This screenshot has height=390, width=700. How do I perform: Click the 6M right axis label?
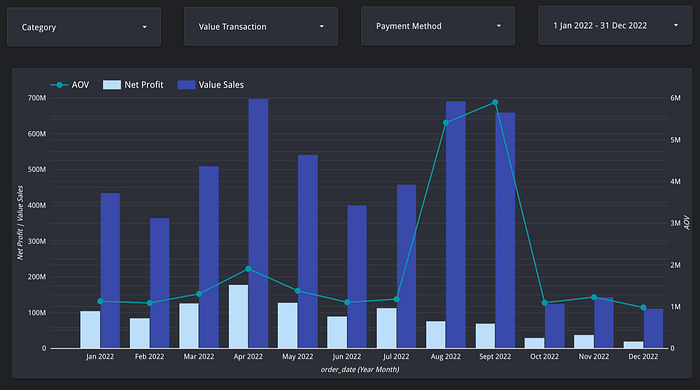(675, 98)
